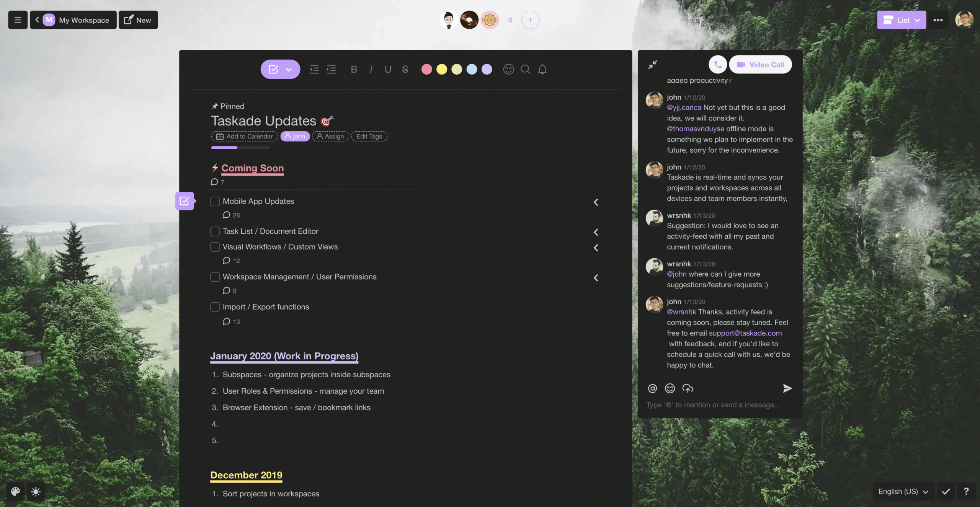The width and height of the screenshot is (980, 507).
Task: Open the task action dropdown menu
Action: click(x=289, y=69)
